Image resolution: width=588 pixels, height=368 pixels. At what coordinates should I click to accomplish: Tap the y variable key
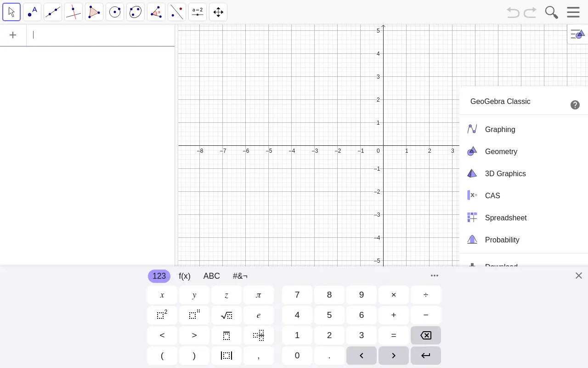pyautogui.click(x=194, y=295)
